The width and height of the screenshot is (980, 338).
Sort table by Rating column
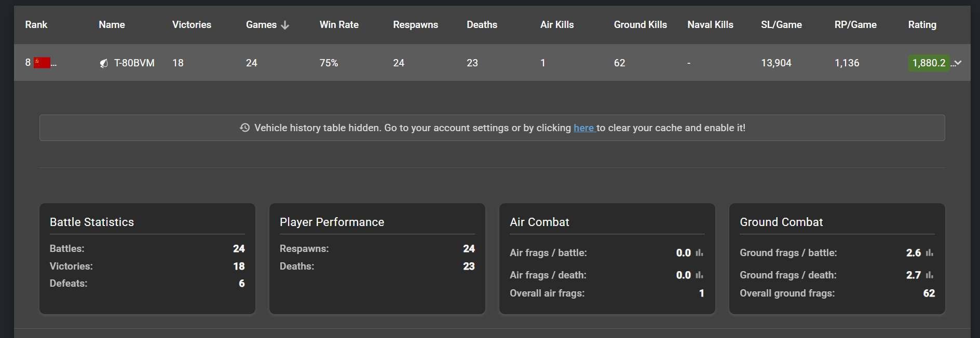coord(922,25)
